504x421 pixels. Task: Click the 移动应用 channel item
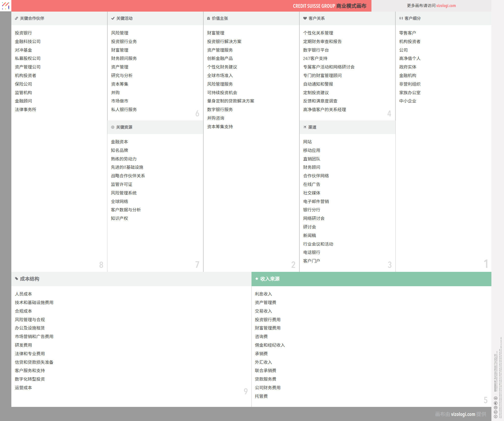(311, 150)
